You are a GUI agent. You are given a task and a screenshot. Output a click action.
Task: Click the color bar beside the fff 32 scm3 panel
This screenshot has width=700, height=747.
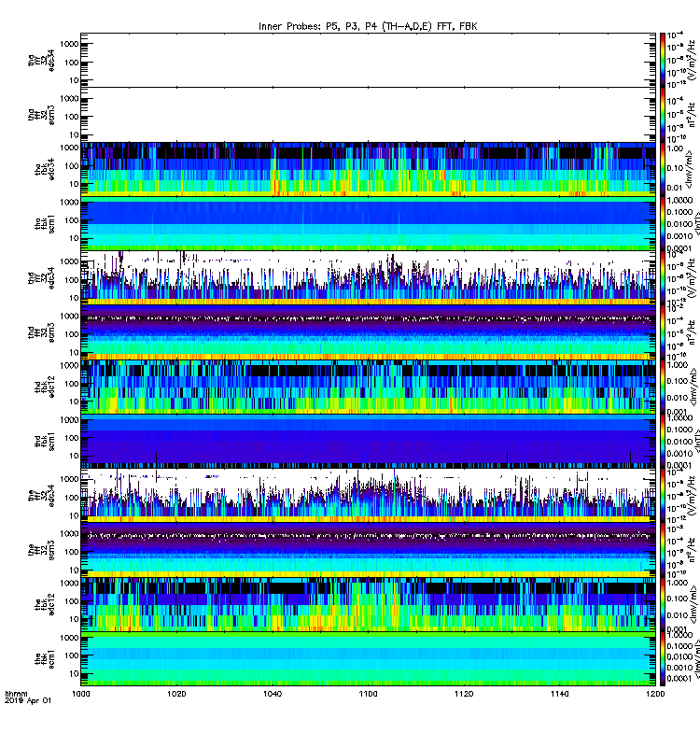[663, 550]
